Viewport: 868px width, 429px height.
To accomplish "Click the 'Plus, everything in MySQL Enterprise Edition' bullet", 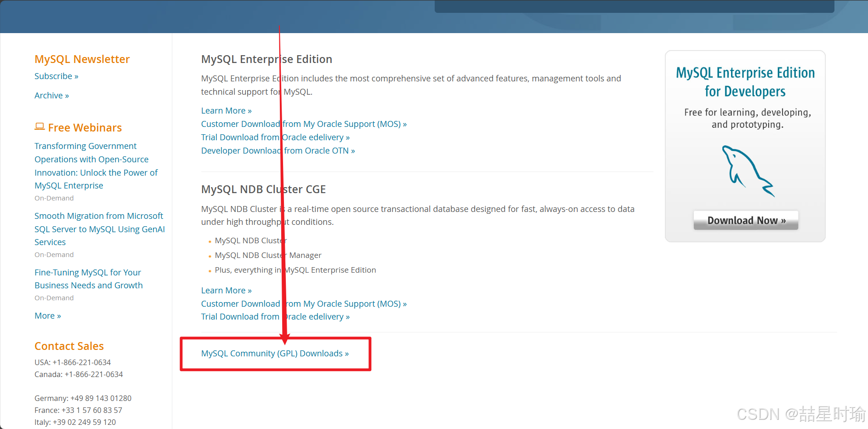I will [295, 270].
